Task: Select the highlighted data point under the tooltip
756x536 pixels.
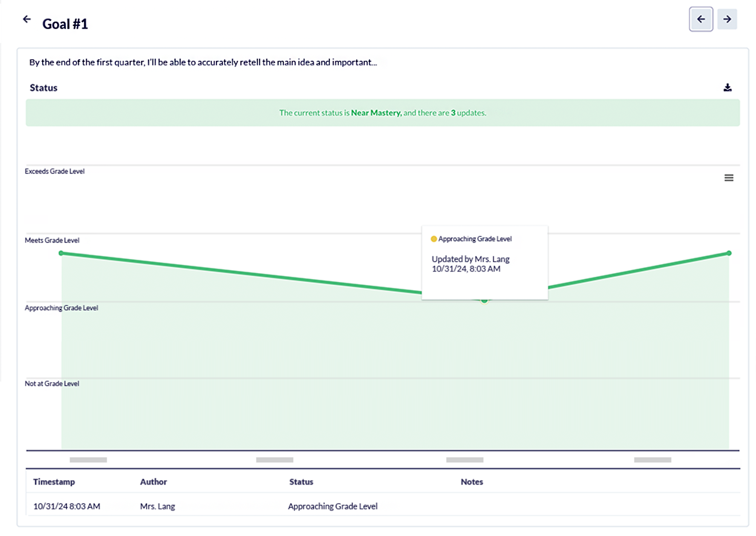Action: 484,301
